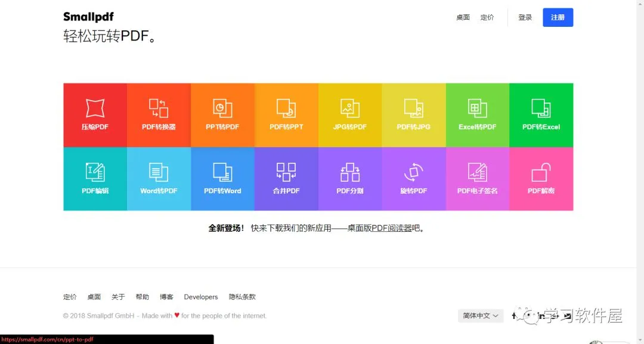Select the PPT转PDF tile
Image resolution: width=644 pixels, height=344 pixels.
pyautogui.click(x=222, y=115)
